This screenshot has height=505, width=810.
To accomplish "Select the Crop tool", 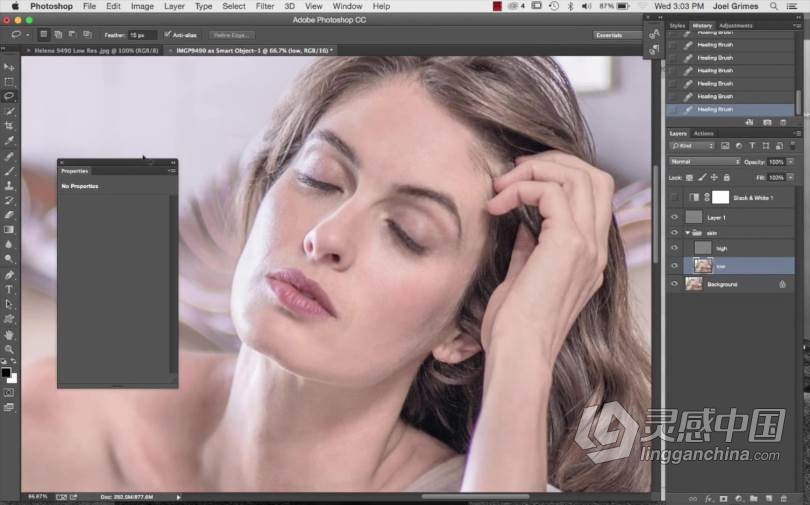I will point(9,125).
